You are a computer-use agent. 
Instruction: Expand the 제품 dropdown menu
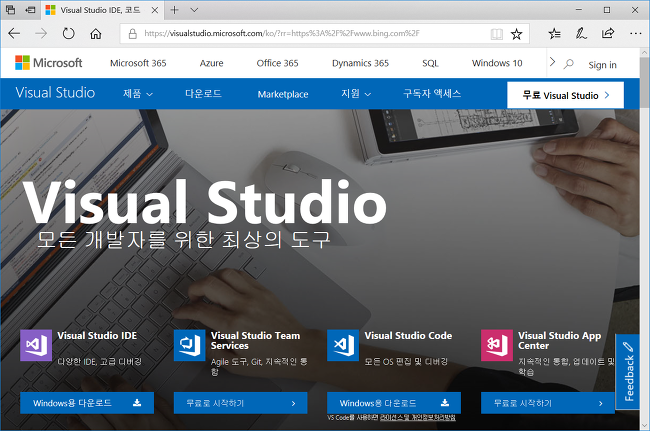point(138,94)
